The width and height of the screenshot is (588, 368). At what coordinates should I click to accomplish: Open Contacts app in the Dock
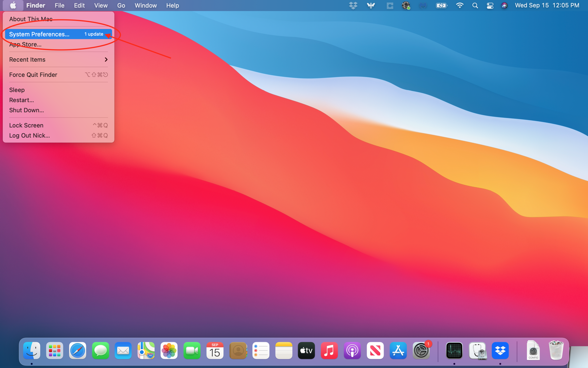(x=238, y=351)
